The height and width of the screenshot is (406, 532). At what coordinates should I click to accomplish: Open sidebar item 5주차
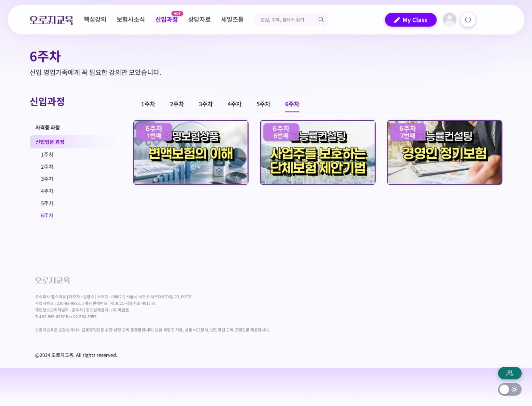pos(47,203)
